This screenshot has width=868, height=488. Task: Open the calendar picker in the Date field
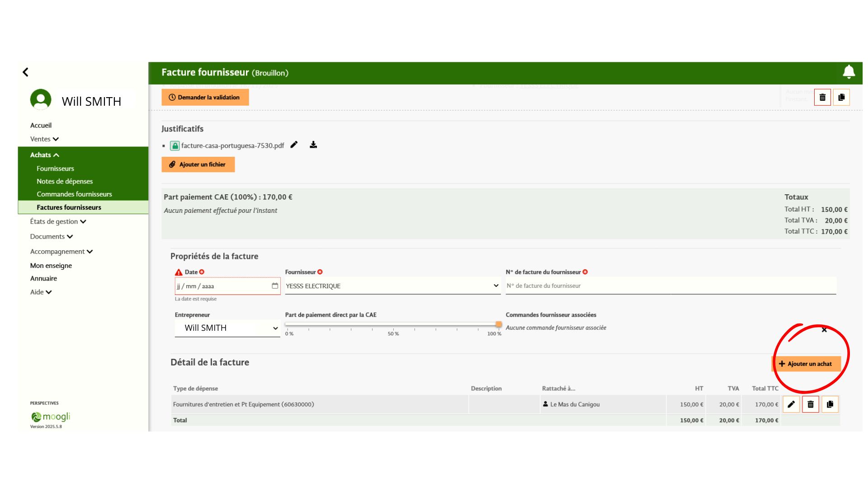(275, 286)
